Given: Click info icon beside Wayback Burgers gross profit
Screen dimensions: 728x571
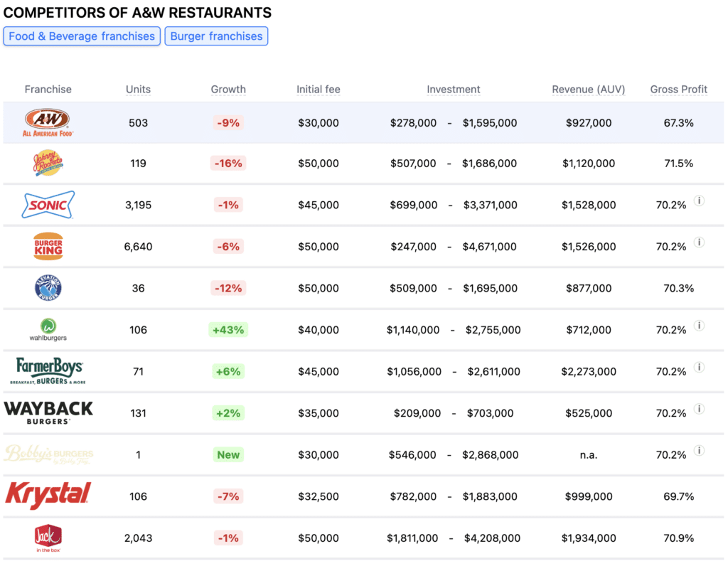Looking at the screenshot, I should 699,409.
